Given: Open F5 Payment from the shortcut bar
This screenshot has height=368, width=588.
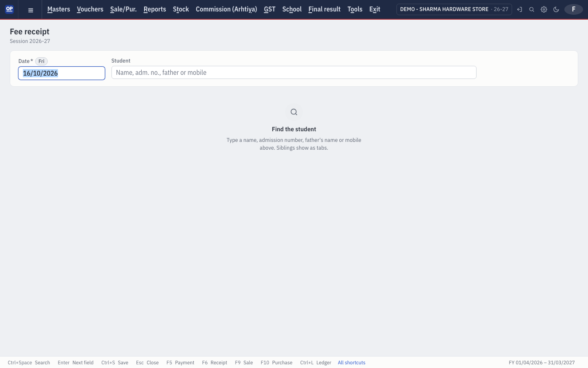Looking at the screenshot, I should (x=180, y=363).
